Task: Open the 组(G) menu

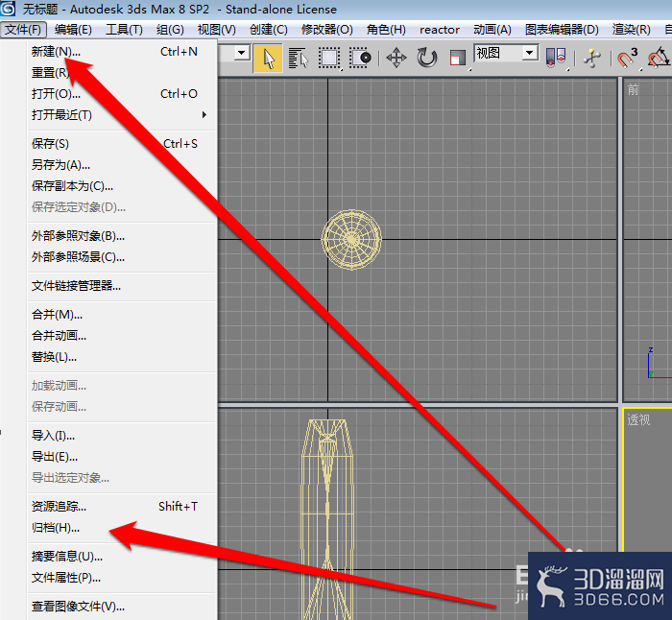Action: pyautogui.click(x=170, y=30)
